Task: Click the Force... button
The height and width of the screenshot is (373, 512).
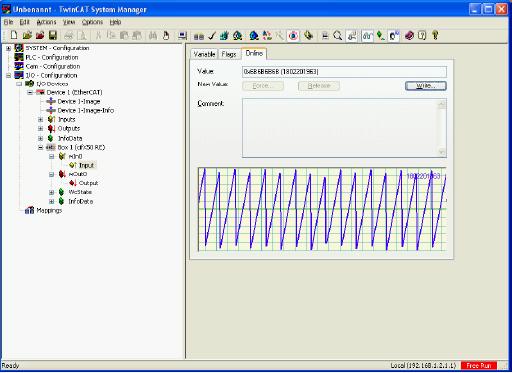Action: [x=263, y=86]
